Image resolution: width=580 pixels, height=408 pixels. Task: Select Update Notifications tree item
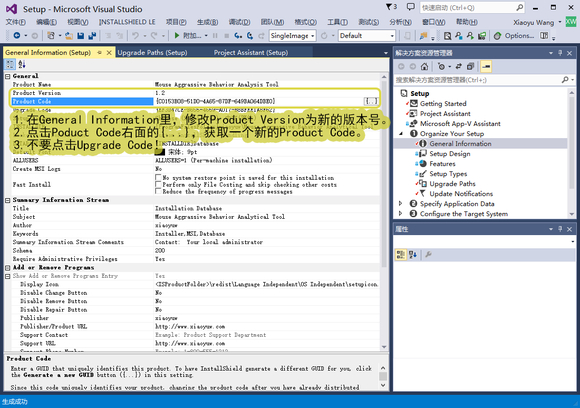click(461, 193)
